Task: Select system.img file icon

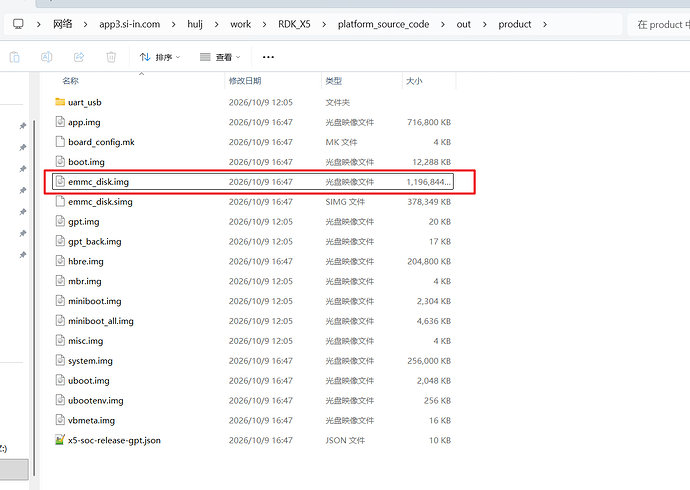Action: point(60,360)
